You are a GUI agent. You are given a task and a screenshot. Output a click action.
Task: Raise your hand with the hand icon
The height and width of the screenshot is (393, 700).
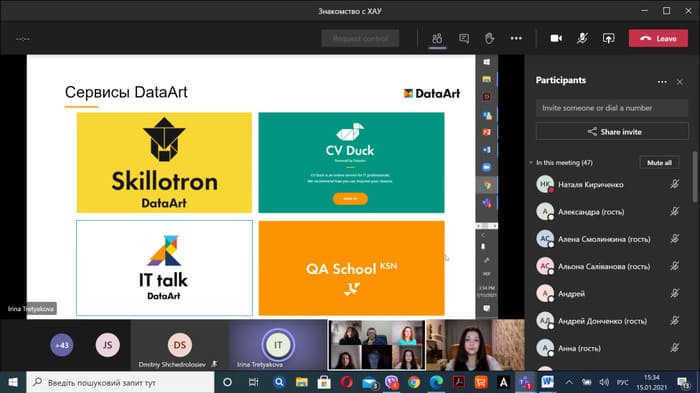pyautogui.click(x=490, y=38)
